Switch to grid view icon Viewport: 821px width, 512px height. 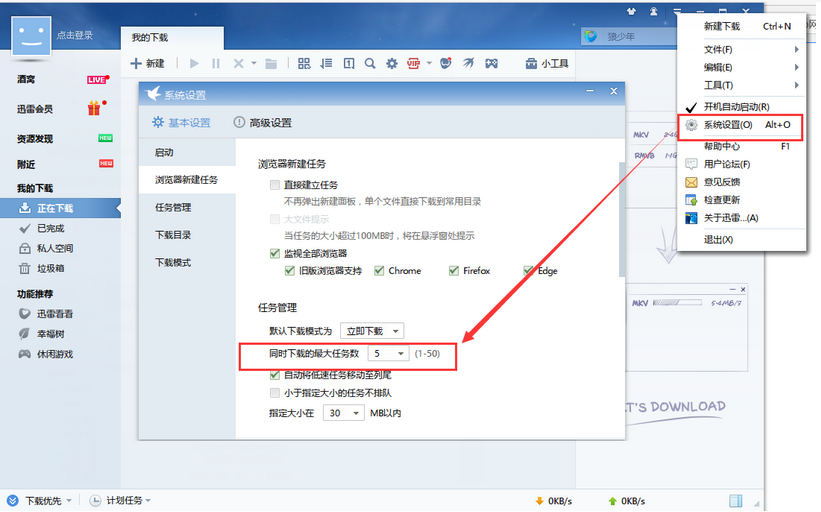pyautogui.click(x=304, y=63)
